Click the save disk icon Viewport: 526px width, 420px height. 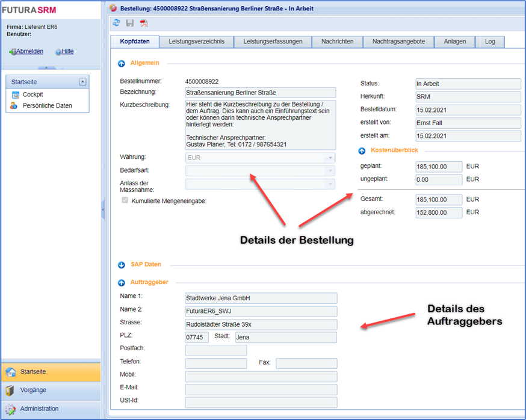129,23
